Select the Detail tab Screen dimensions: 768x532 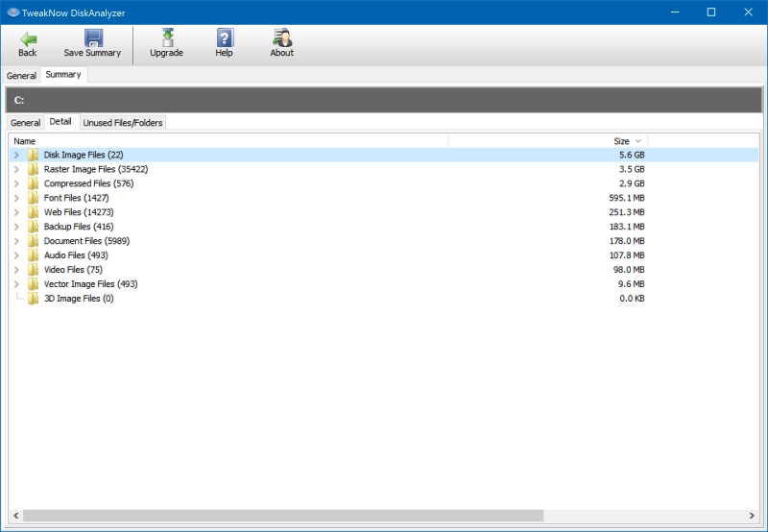point(60,122)
